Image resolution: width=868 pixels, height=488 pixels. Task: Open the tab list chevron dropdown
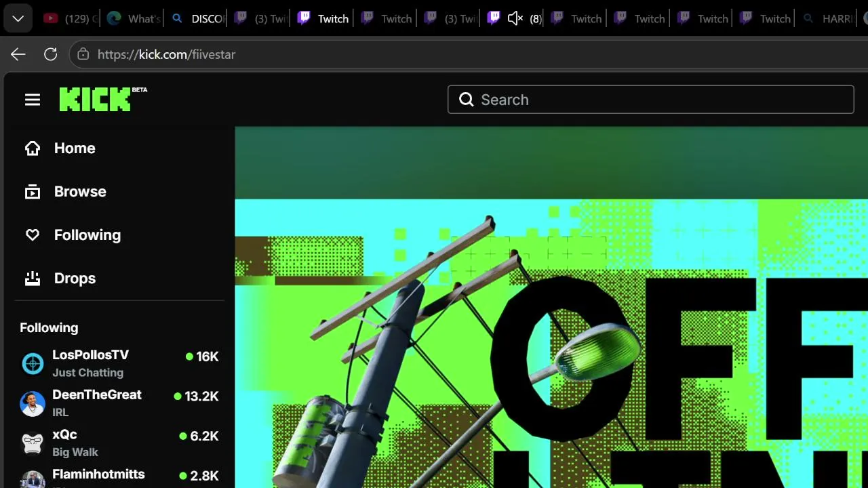click(18, 18)
